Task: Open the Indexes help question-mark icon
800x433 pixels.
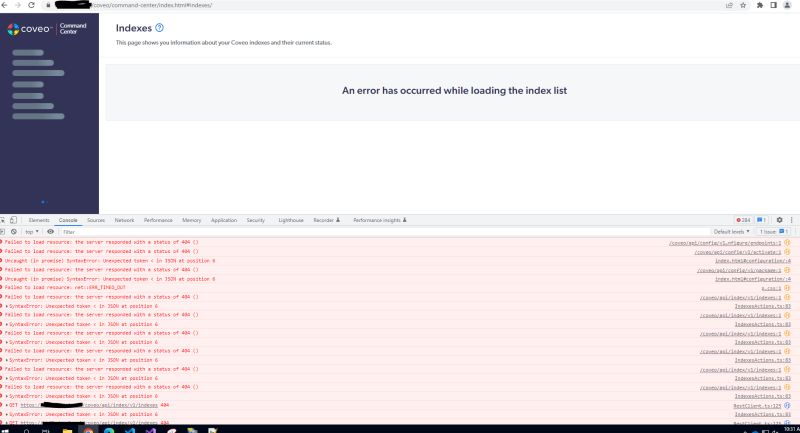Action: coord(159,28)
